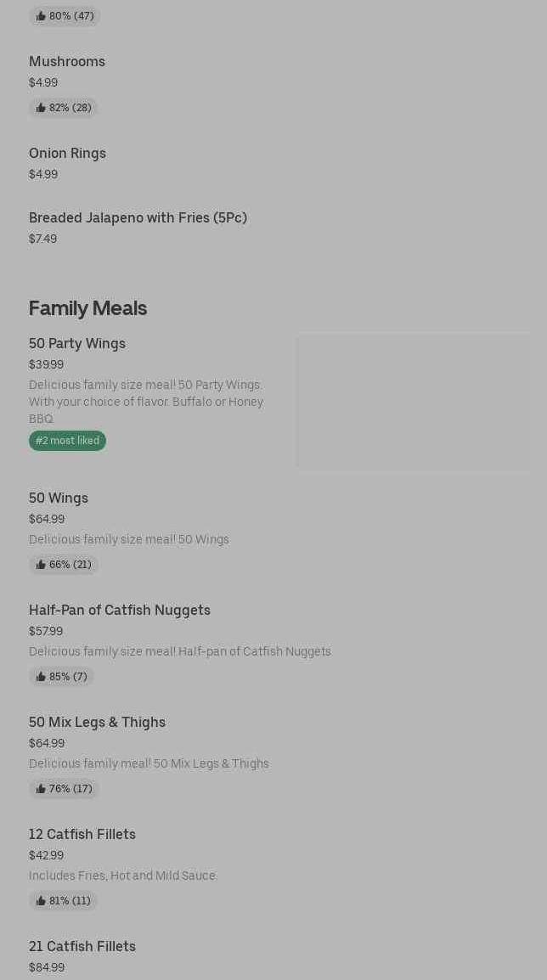
Task: Select the 21 Catfish Fillets item
Action: pyautogui.click(x=82, y=946)
